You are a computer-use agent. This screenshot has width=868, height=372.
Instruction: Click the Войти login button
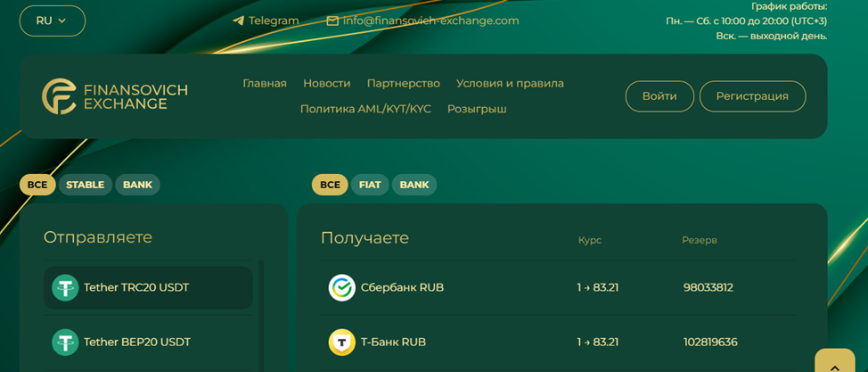(659, 96)
